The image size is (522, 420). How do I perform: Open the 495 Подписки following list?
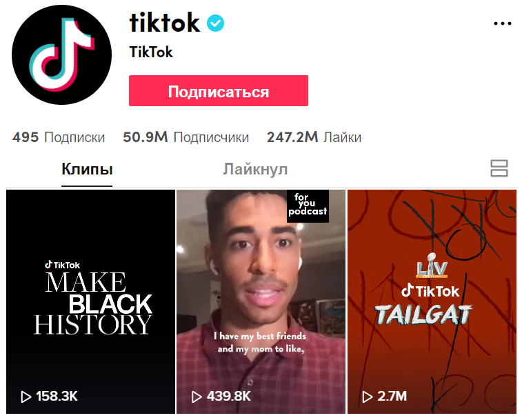point(59,137)
